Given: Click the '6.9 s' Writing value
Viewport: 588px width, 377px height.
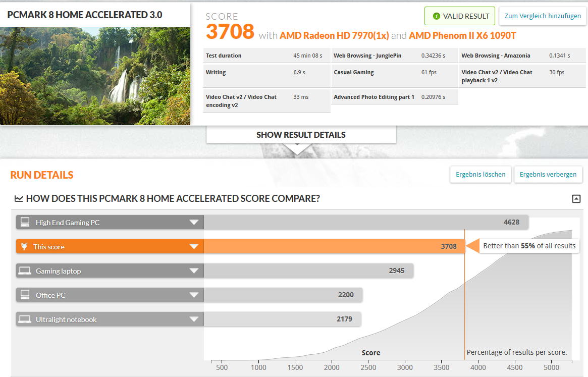Looking at the screenshot, I should point(299,72).
